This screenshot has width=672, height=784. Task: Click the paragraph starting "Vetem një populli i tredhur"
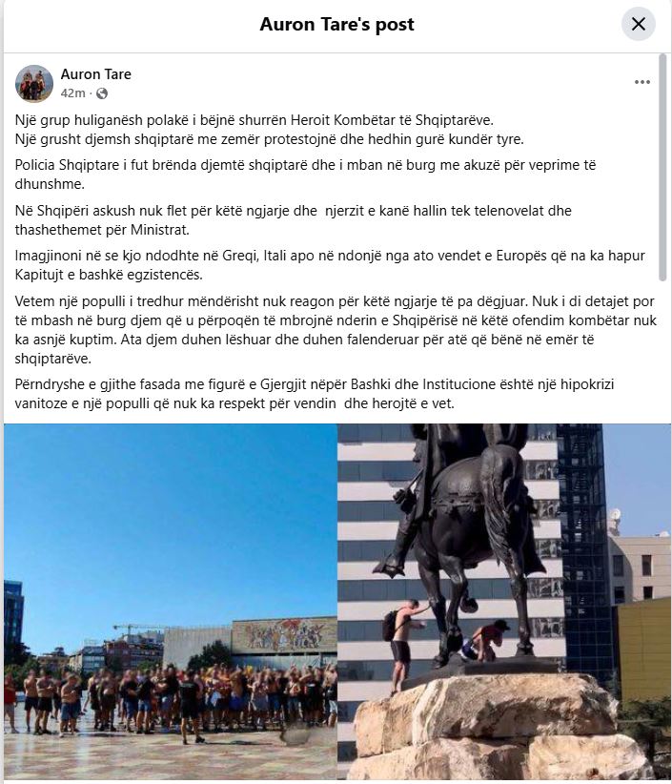click(x=336, y=330)
